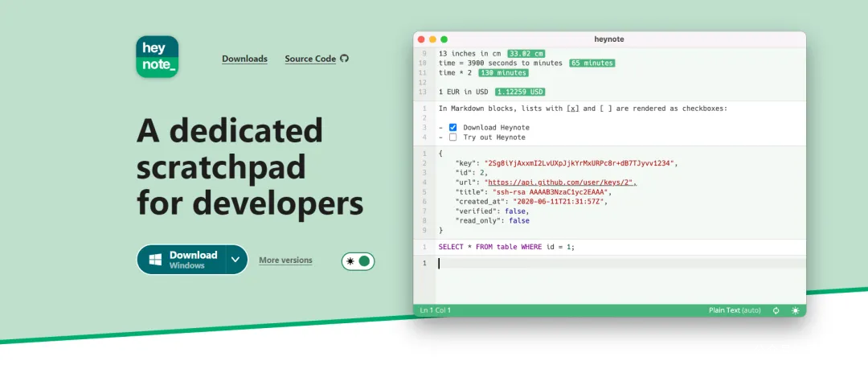Image resolution: width=868 pixels, height=365 pixels.
Task: Open the Downloads link
Action: coord(244,59)
